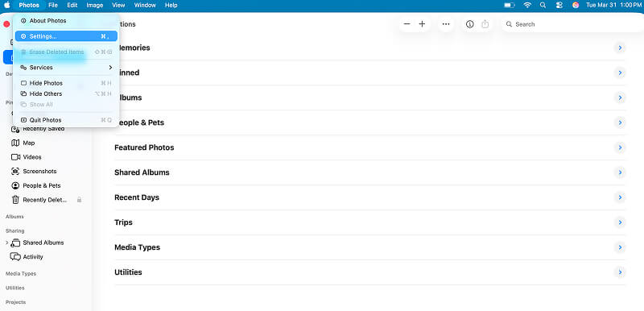
Task: Click the Utilities sidebar section header
Action: click(x=15, y=288)
